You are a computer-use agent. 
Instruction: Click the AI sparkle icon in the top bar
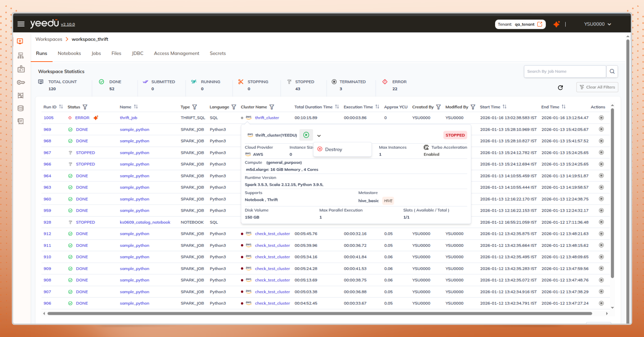tap(557, 24)
